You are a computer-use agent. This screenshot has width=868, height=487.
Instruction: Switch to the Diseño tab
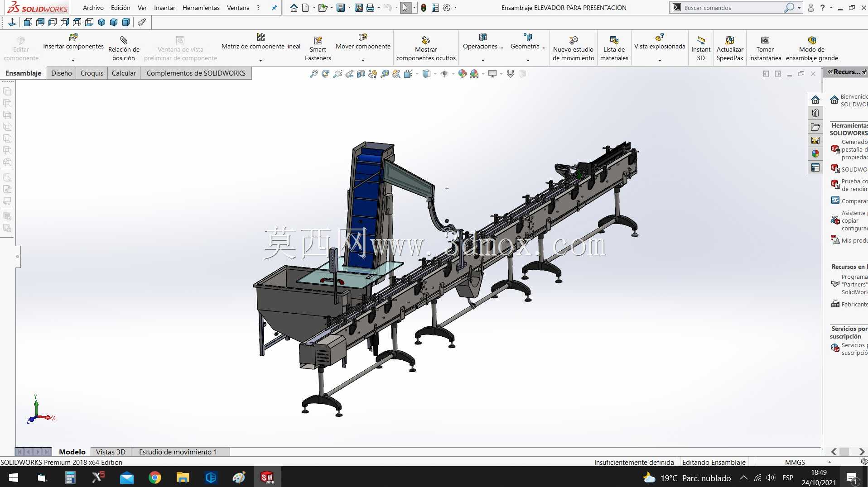[62, 73]
